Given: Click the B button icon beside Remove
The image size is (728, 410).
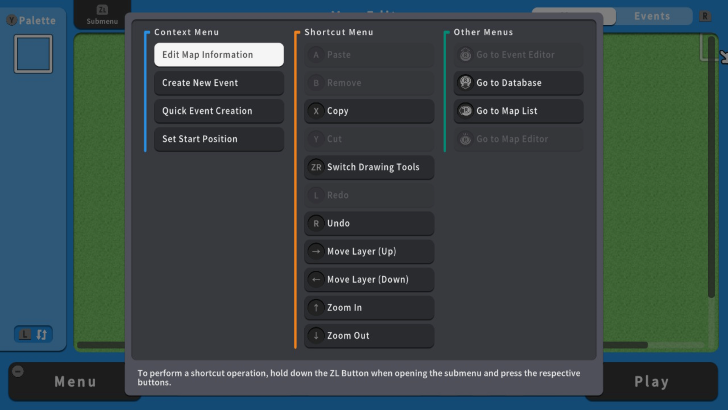Looking at the screenshot, I should (316, 83).
